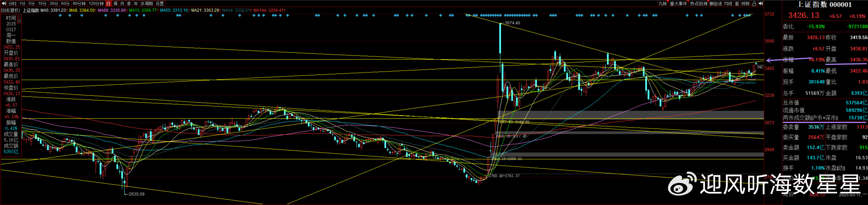Click the 换手 1.10% value

(x=818, y=168)
